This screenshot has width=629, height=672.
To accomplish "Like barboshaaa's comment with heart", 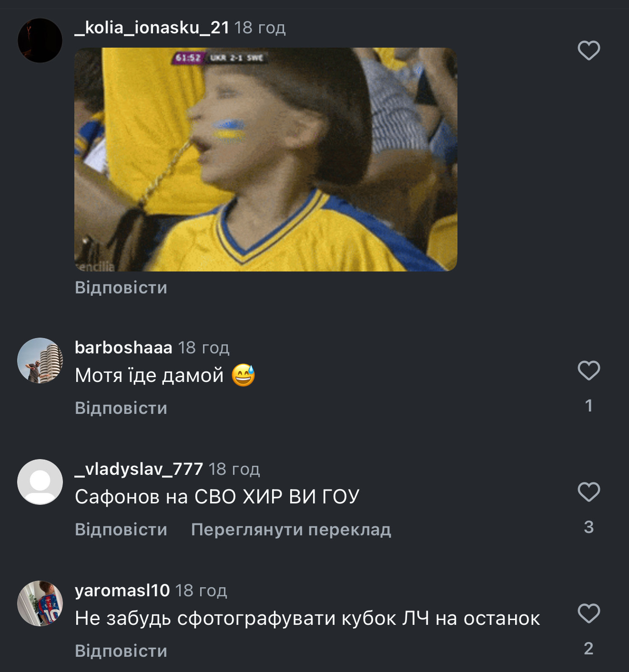I will (588, 371).
